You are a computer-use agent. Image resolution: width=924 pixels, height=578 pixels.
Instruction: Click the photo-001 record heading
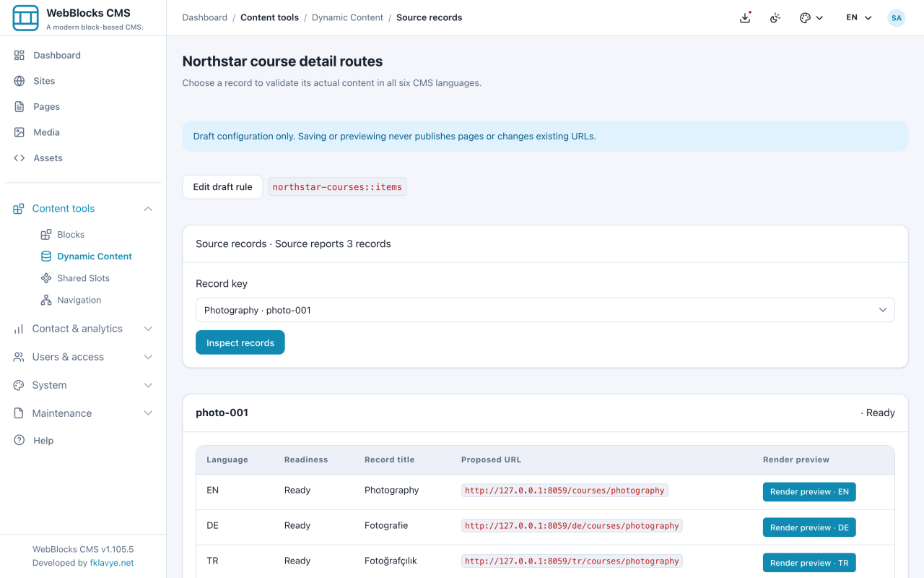tap(222, 413)
